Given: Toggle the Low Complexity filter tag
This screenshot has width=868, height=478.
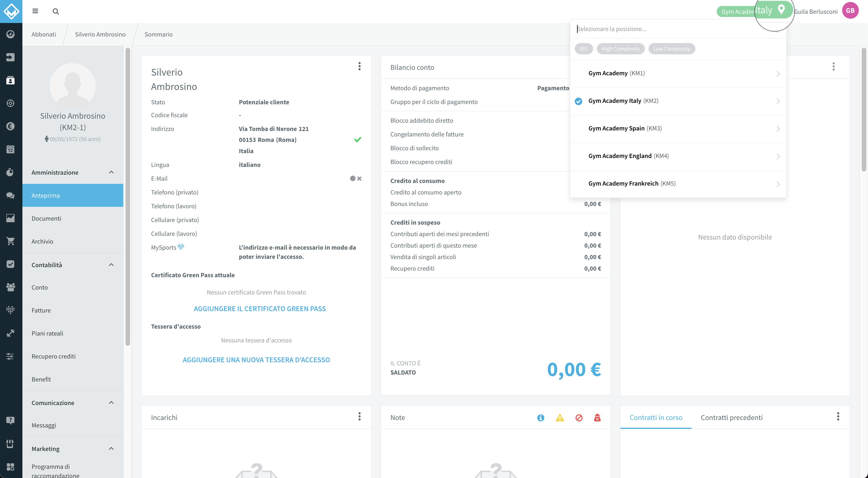Looking at the screenshot, I should (x=672, y=49).
